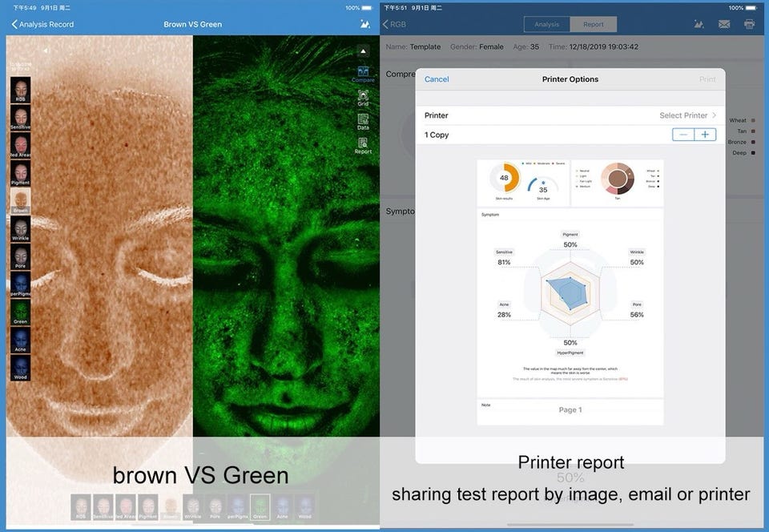Tap the Page 1 print preview
Image resolution: width=769 pixels, height=532 pixels.
[x=570, y=292]
